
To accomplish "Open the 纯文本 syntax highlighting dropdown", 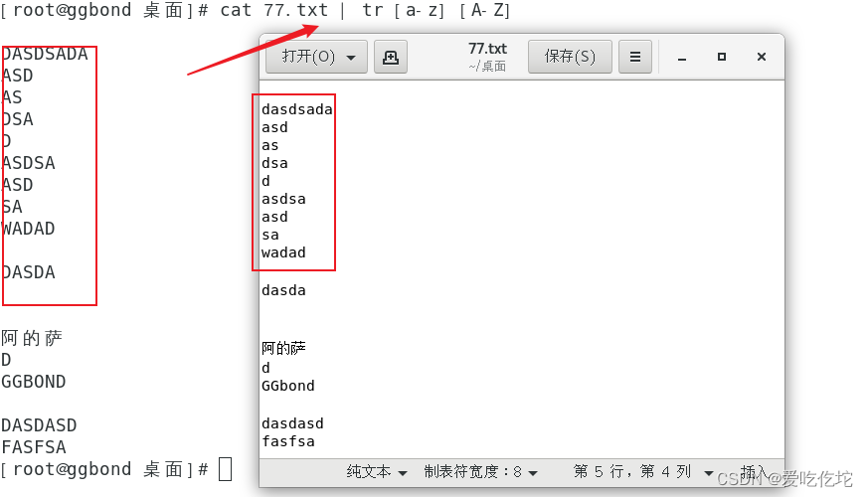I will (377, 472).
